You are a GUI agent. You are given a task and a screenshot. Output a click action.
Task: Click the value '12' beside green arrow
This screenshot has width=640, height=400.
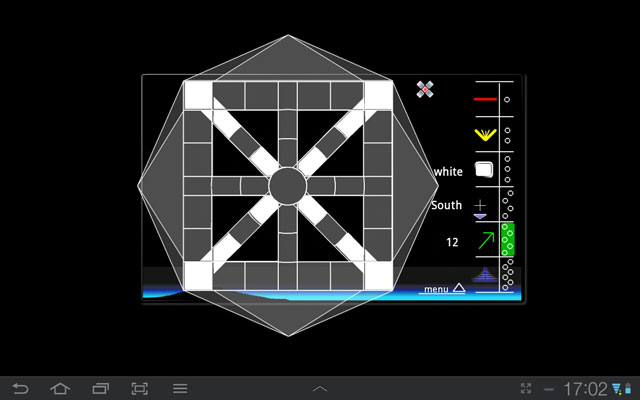tap(452, 242)
